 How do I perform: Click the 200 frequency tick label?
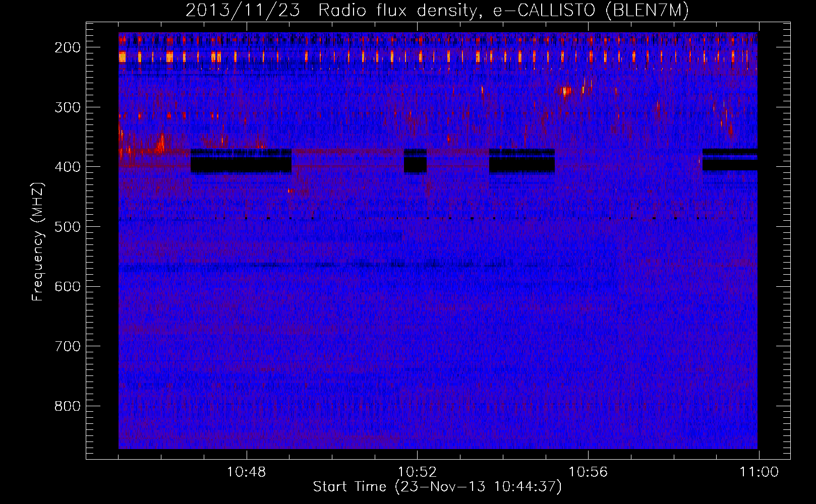point(68,47)
